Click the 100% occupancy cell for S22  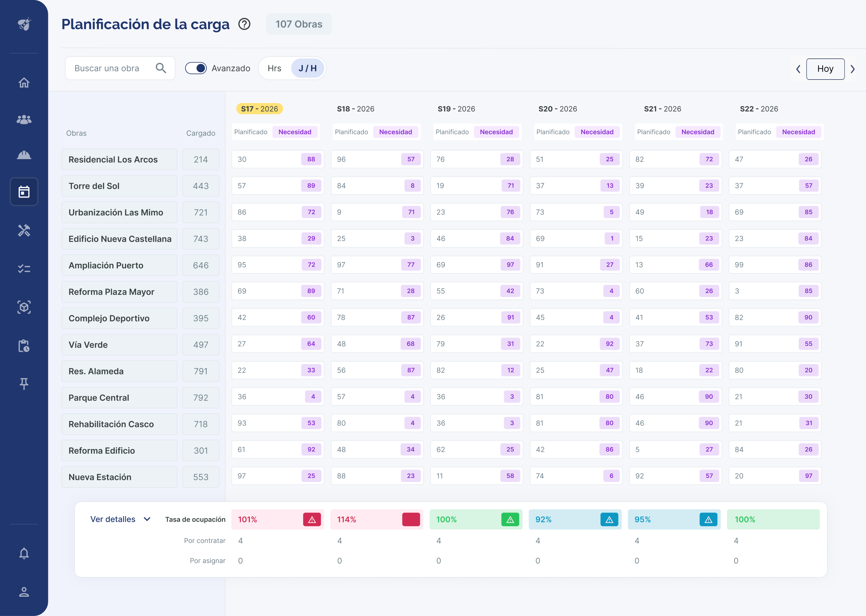[773, 520]
